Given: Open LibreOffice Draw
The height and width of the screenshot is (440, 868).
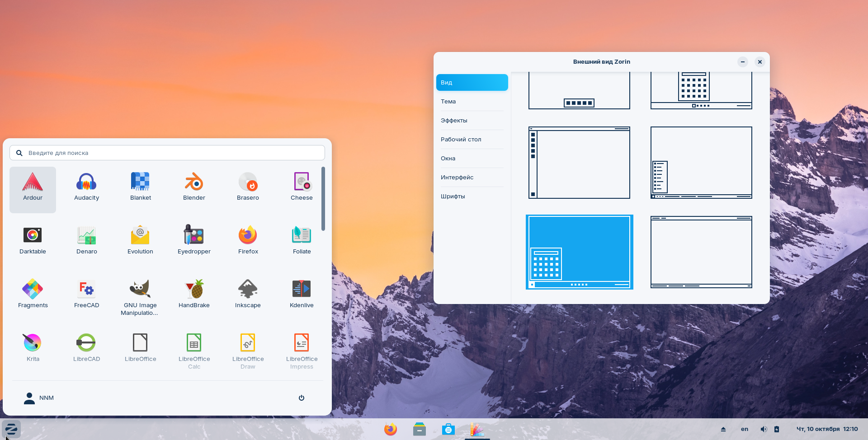Looking at the screenshot, I should (x=248, y=351).
